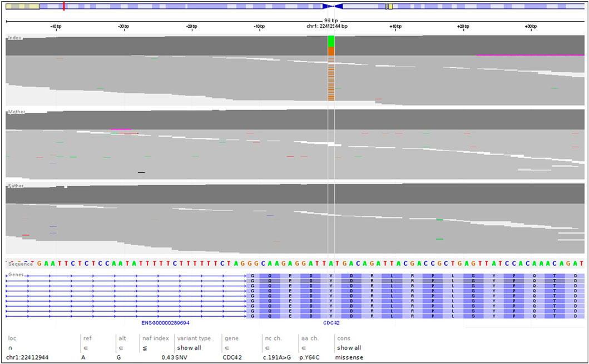Viewport: 589px width, 364px height.
Task: Select the Index track label
Action: tap(15, 38)
